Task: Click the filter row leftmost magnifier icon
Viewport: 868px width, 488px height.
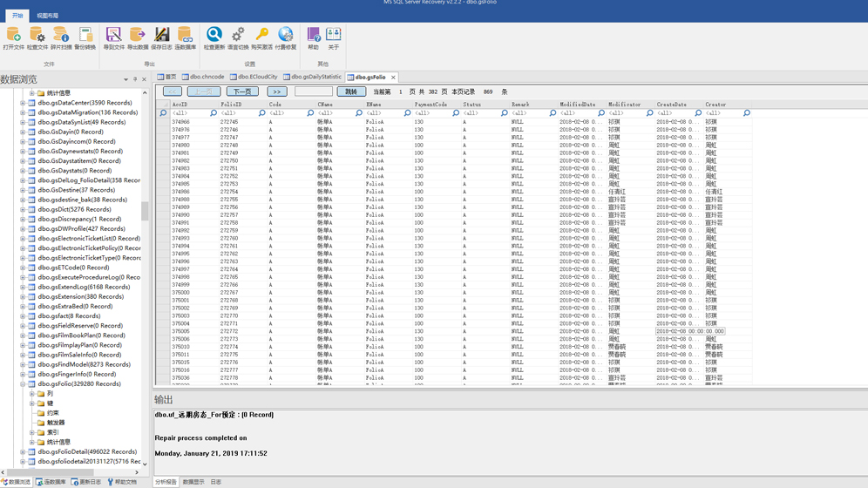Action: 163,113
